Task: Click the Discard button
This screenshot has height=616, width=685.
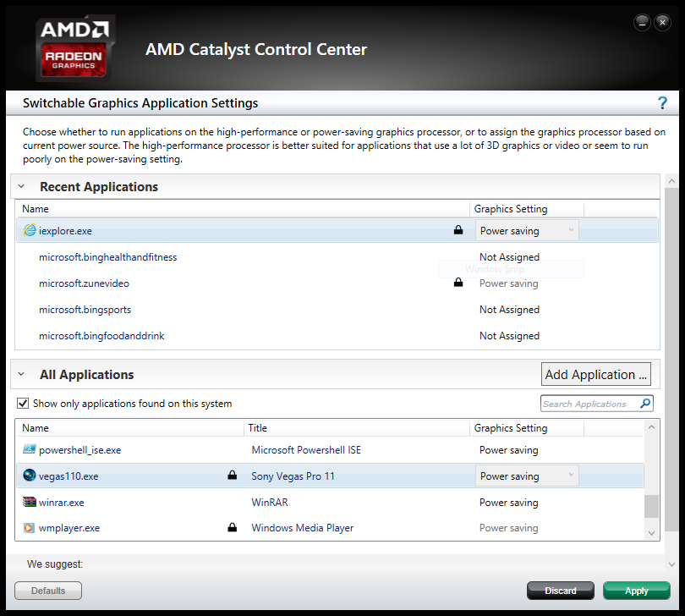Action: (560, 591)
